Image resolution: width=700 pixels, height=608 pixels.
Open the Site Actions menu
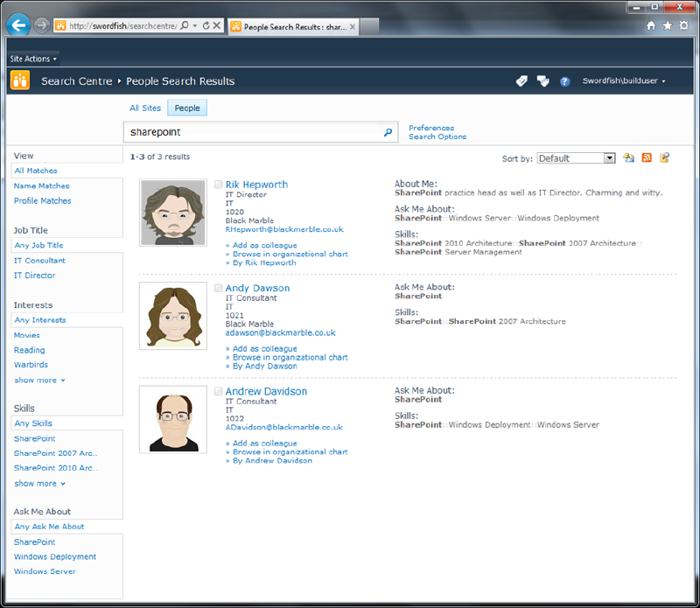[x=33, y=59]
